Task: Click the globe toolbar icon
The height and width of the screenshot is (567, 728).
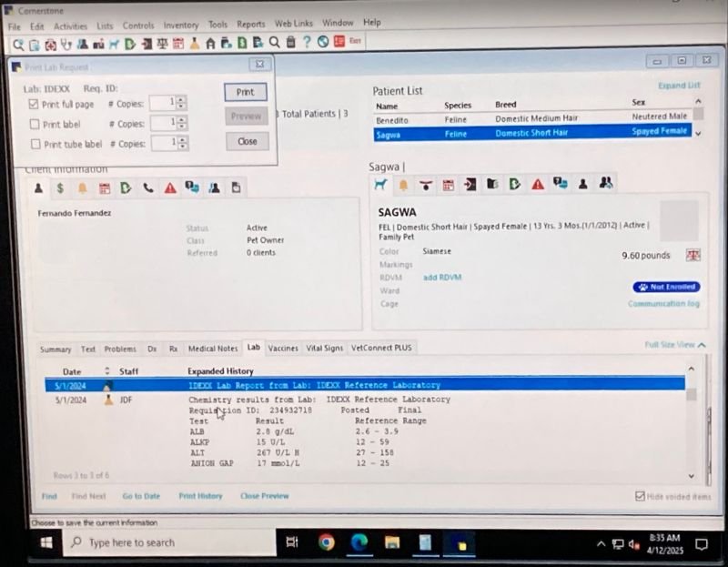Action: (323, 42)
